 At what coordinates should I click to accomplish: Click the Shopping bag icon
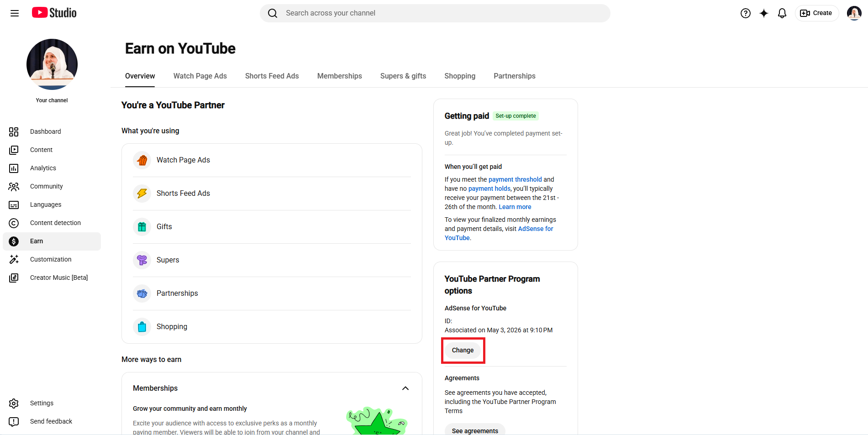click(142, 327)
